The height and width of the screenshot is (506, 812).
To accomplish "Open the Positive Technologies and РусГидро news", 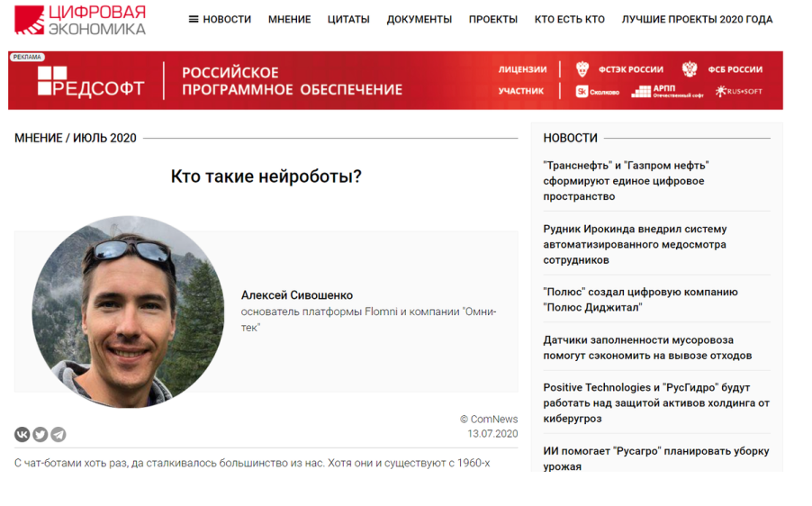I will [x=655, y=402].
